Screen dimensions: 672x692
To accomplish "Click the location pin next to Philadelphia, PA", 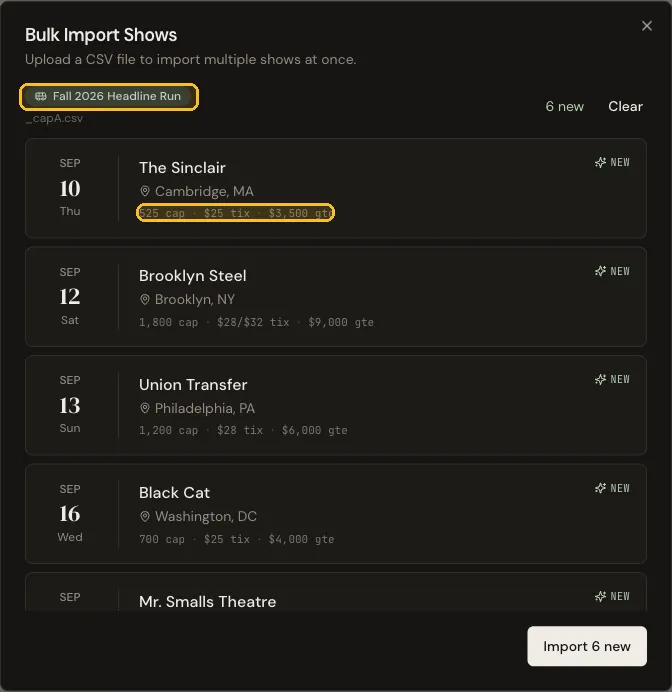I will point(145,408).
